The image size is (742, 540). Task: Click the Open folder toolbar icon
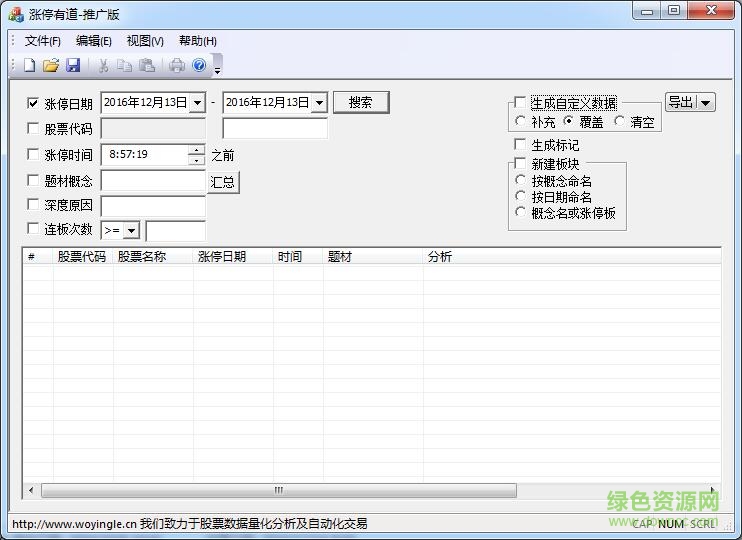(51, 66)
